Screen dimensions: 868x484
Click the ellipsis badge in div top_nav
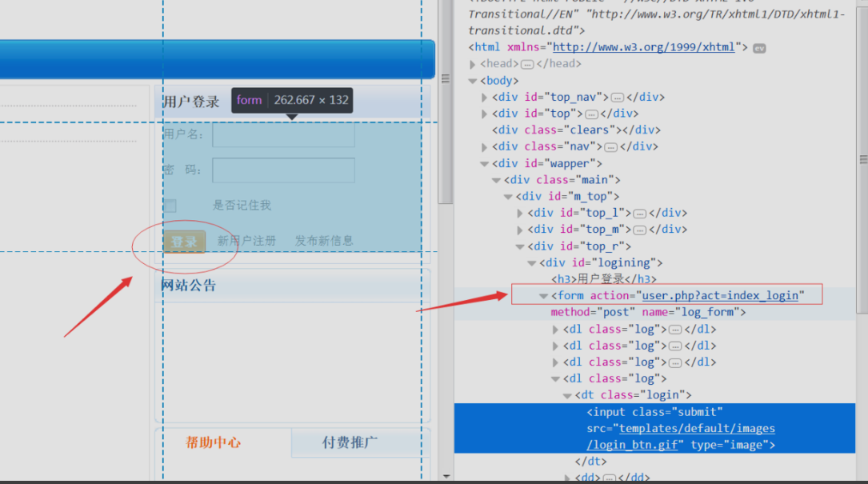click(x=618, y=98)
